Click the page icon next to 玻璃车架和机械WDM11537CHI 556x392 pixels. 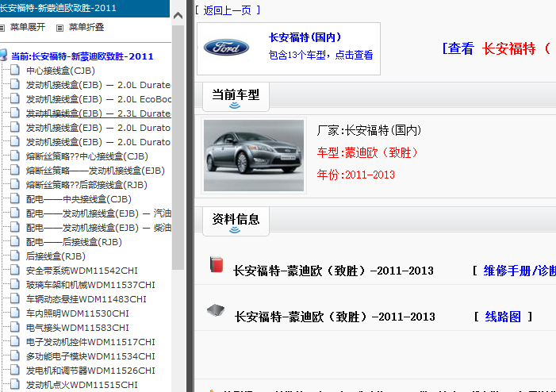coord(14,284)
